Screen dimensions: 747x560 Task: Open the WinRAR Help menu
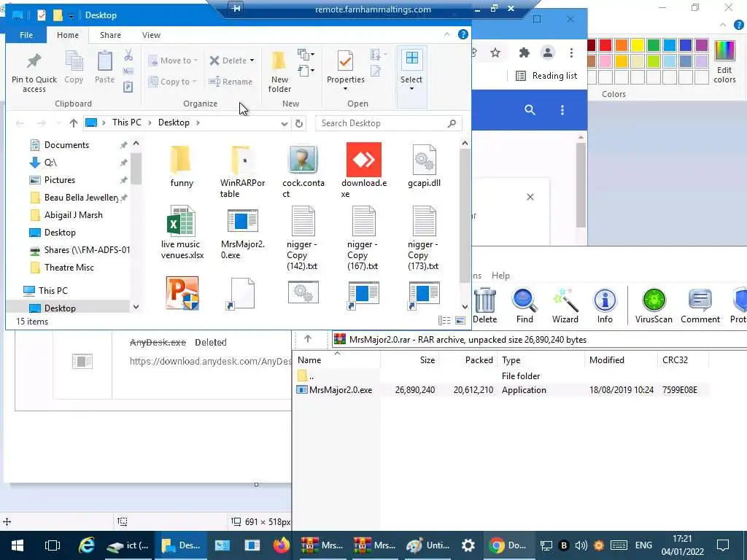(x=500, y=275)
